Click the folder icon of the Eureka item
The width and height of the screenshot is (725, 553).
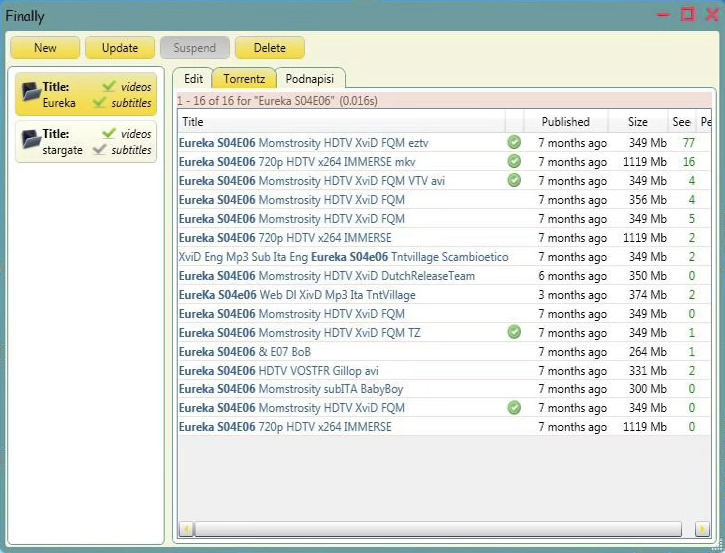31,92
